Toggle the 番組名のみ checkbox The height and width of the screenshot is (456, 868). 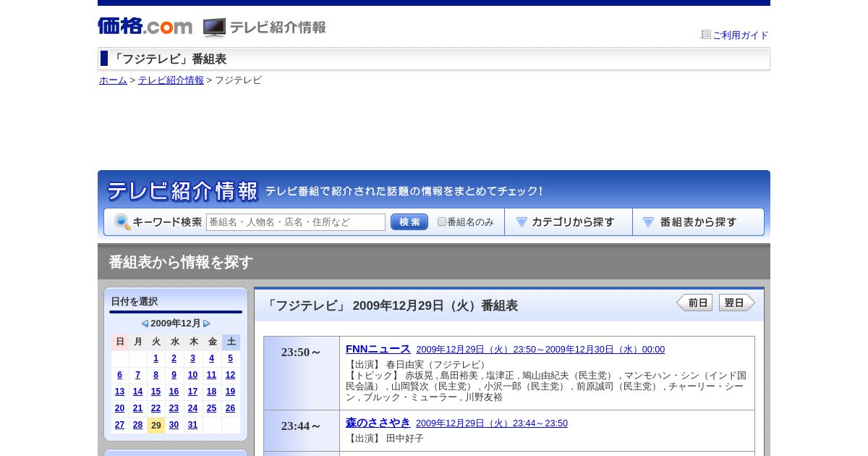click(442, 221)
